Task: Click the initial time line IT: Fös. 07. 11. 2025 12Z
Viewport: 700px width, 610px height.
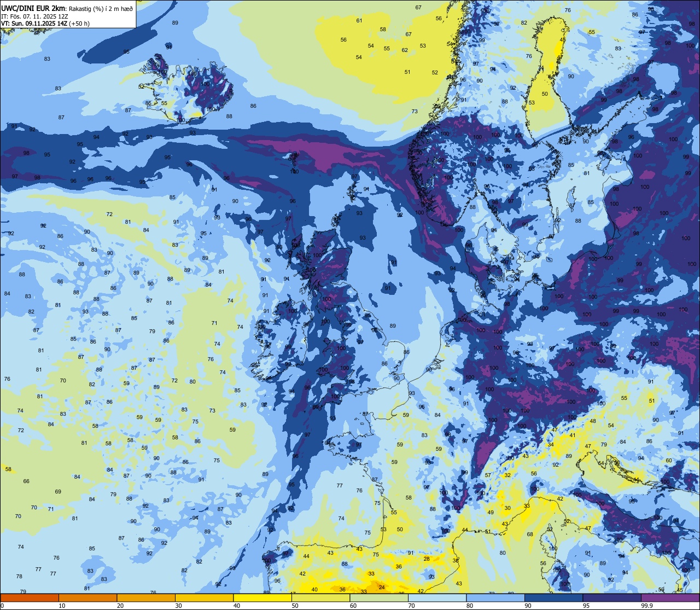Action: pyautogui.click(x=34, y=16)
